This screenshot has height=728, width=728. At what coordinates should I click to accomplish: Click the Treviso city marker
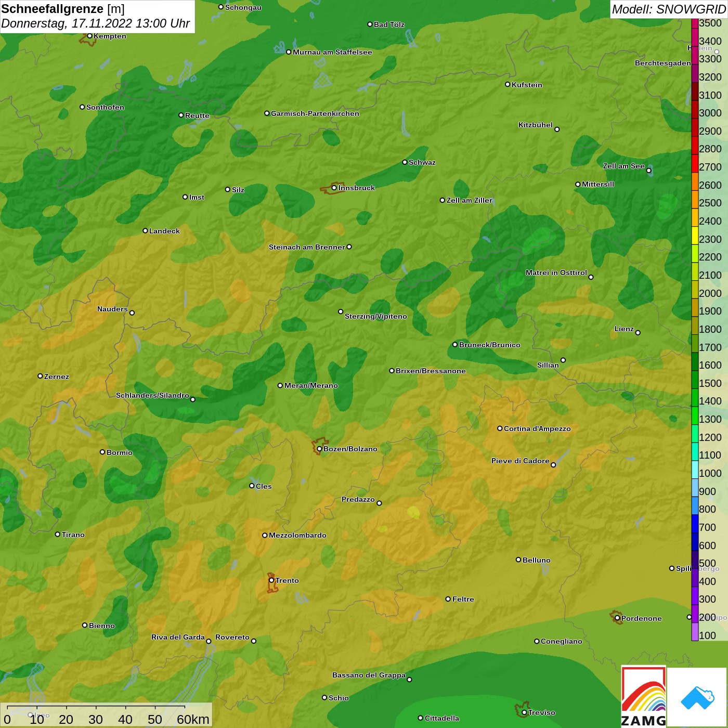point(524,712)
